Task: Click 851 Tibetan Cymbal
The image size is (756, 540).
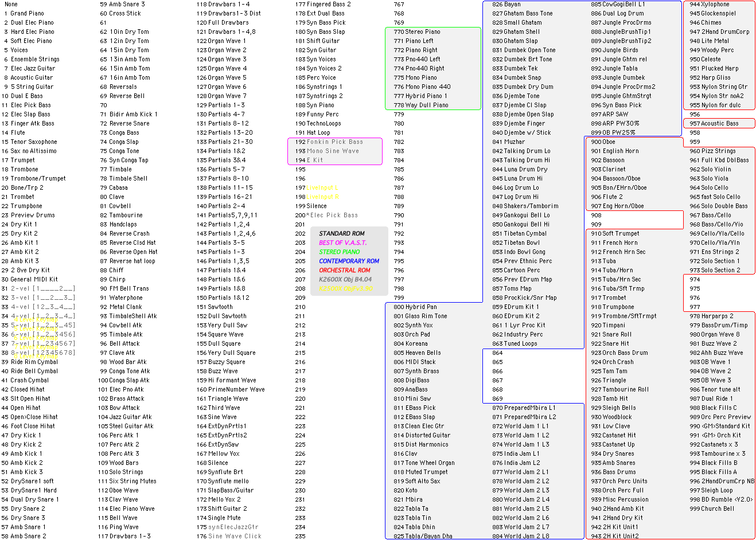Action: (519, 233)
